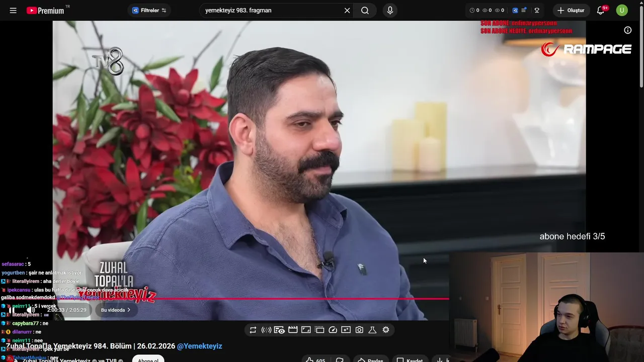
Task: Open the trophy icon in header toolbar
Action: tap(537, 10)
